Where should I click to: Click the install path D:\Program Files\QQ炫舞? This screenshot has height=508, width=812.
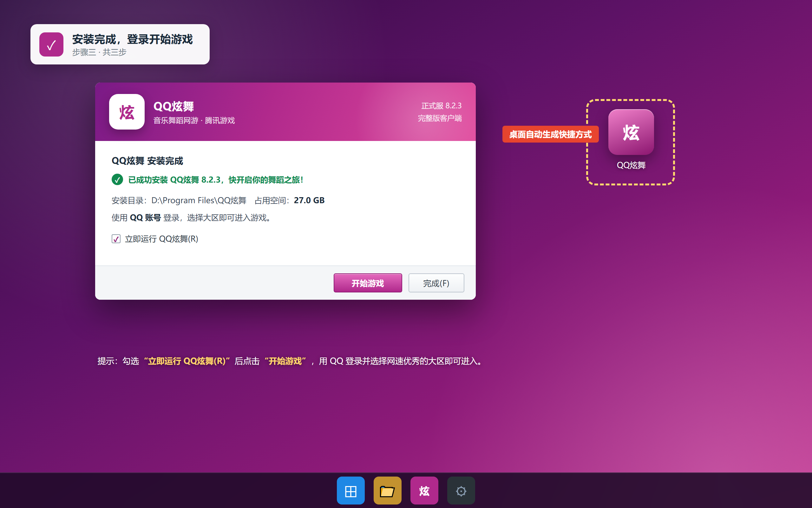199,201
